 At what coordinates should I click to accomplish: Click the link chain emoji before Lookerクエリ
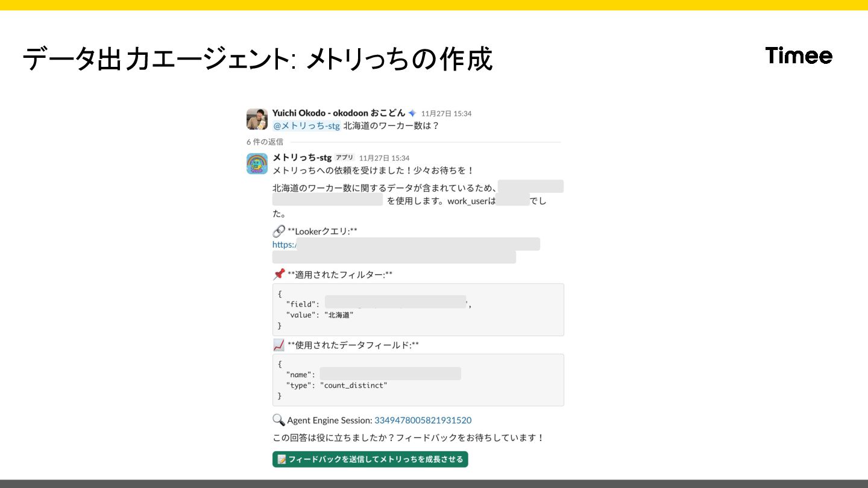pos(278,231)
